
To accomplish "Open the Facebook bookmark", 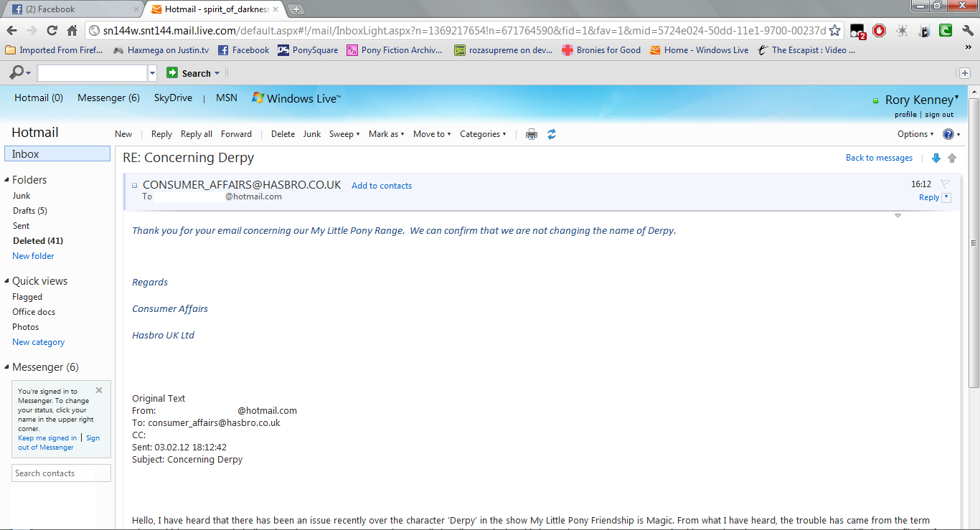I will click(x=243, y=50).
